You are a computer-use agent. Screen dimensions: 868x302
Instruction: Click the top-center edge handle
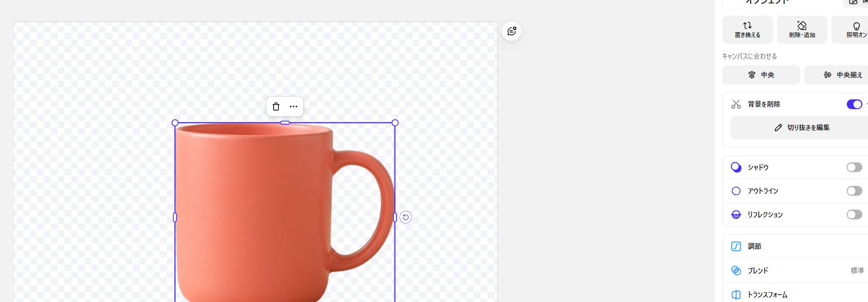(x=285, y=123)
